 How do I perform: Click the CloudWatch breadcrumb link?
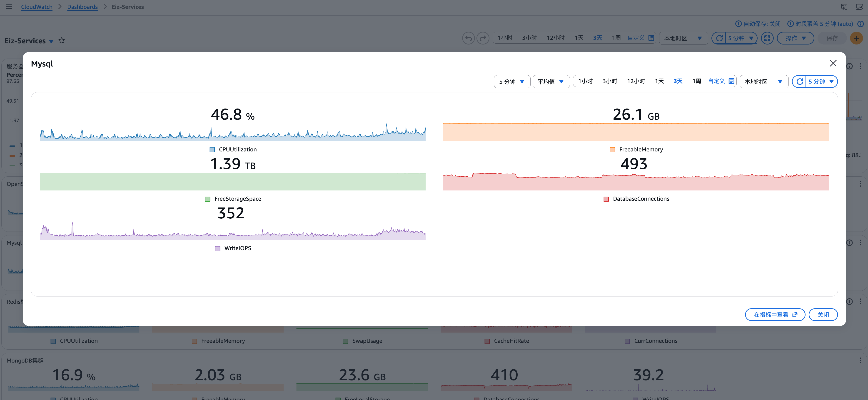(37, 7)
